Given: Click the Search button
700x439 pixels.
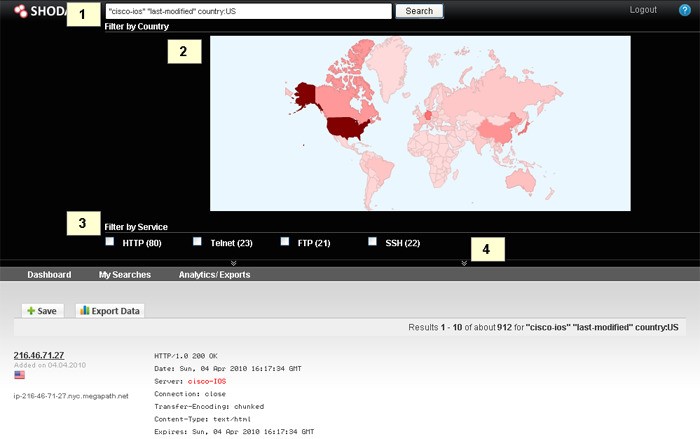Looking at the screenshot, I should (419, 11).
